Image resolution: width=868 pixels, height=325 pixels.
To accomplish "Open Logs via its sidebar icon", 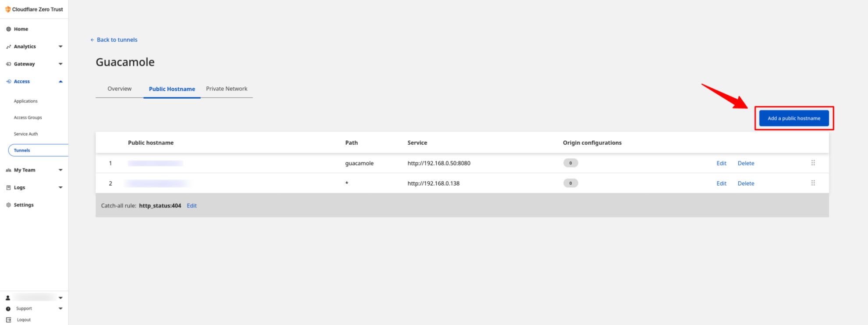I will tap(8, 187).
